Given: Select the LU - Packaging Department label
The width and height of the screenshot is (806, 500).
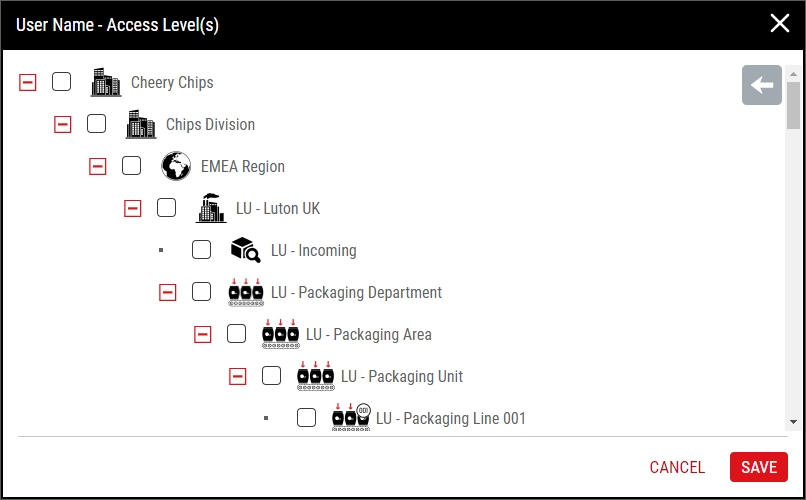Looking at the screenshot, I should 356,292.
